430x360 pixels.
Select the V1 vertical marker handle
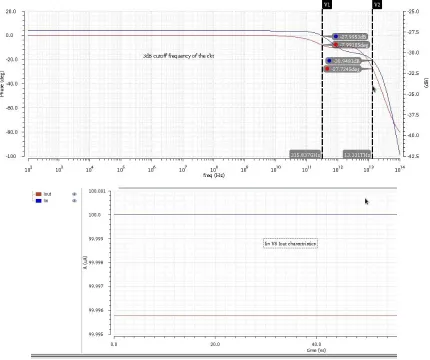[x=327, y=5]
